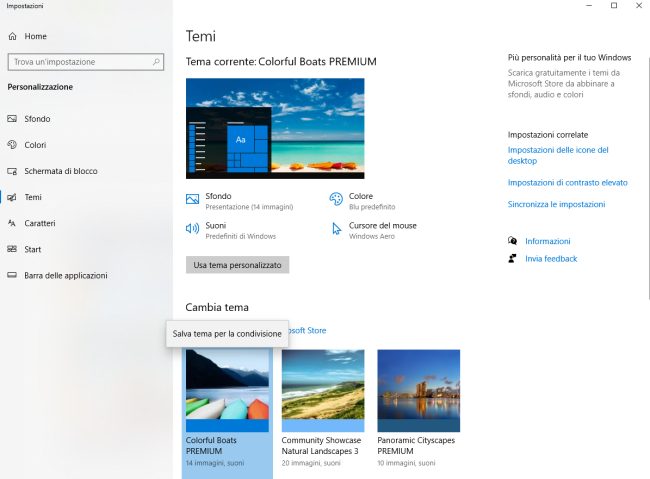Viewport: 650px width, 479px height.
Task: Click the Schermata di blocco icon
Action: pos(12,171)
